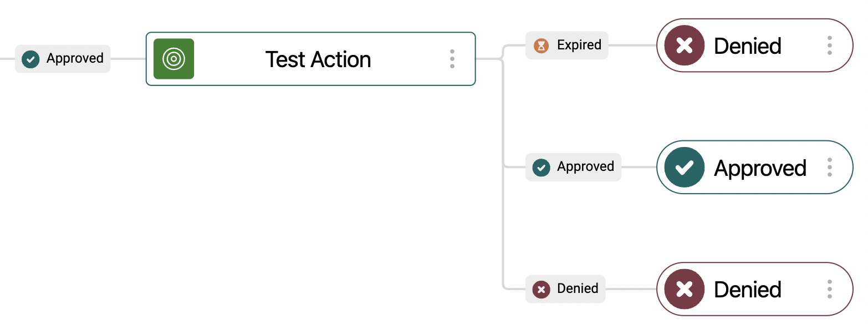The image size is (868, 334).
Task: Open the Approved end node's three-dot menu
Action: [829, 167]
